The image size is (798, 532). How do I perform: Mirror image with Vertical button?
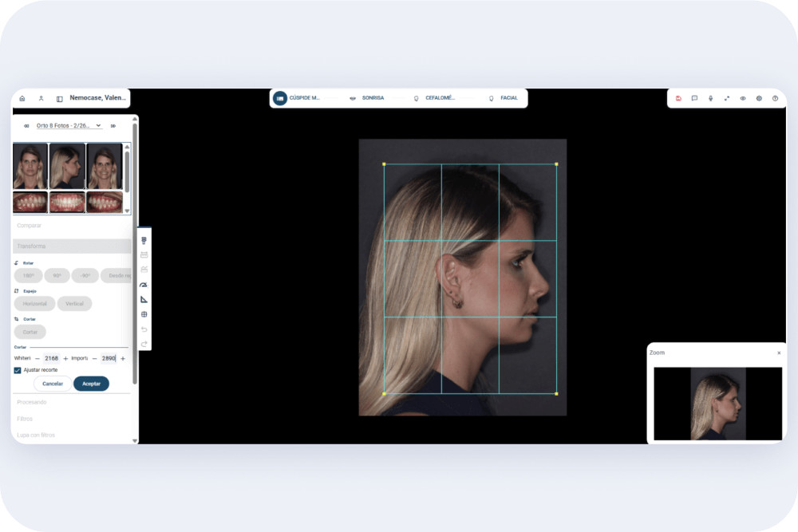(74, 304)
